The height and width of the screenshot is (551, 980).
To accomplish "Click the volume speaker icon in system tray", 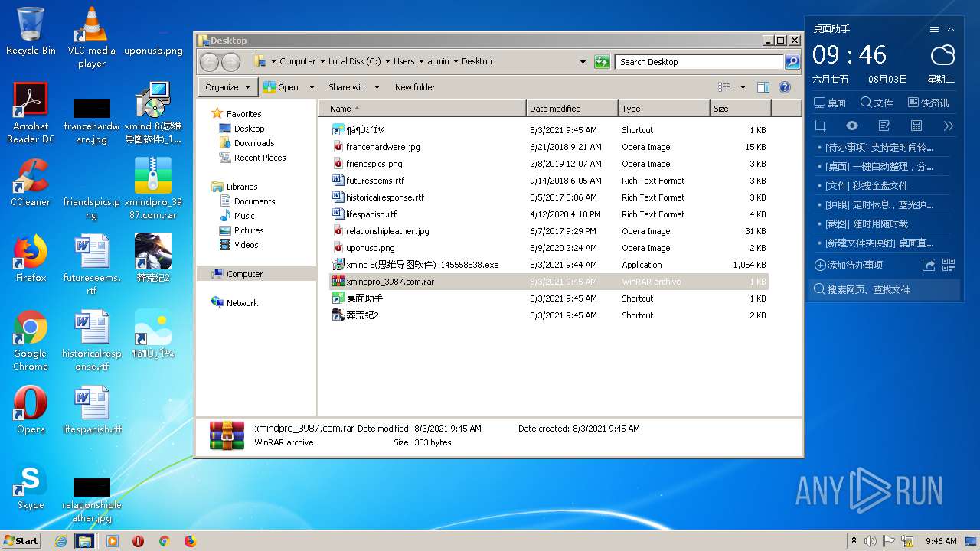I will [871, 541].
